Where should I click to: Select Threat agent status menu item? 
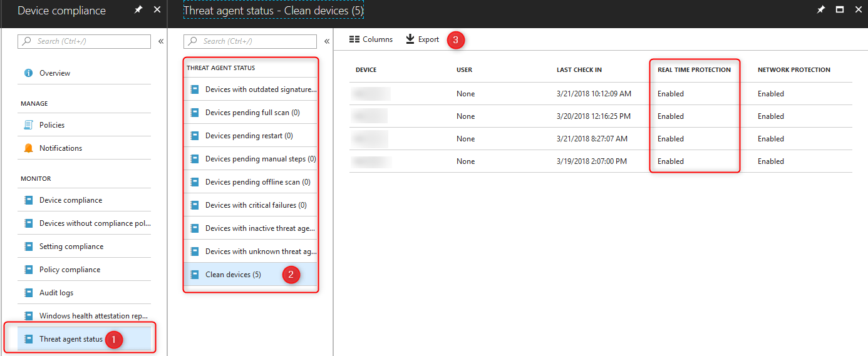[x=85, y=339]
